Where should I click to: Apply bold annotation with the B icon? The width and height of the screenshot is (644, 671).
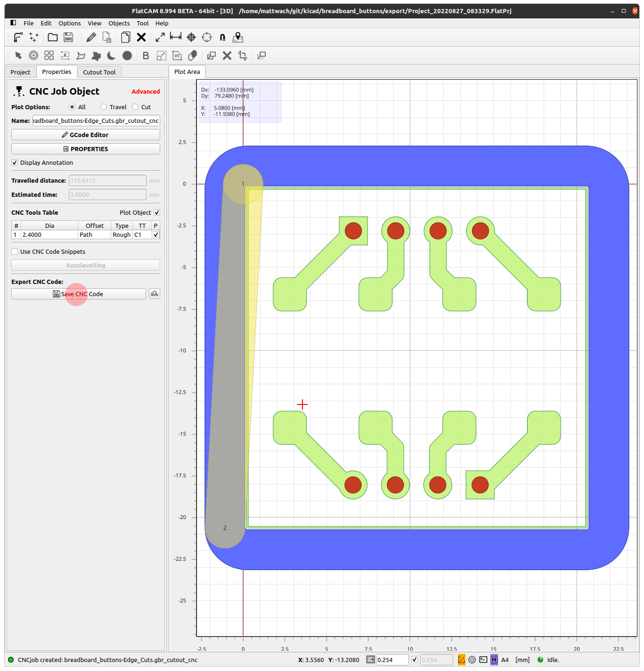[x=145, y=56]
